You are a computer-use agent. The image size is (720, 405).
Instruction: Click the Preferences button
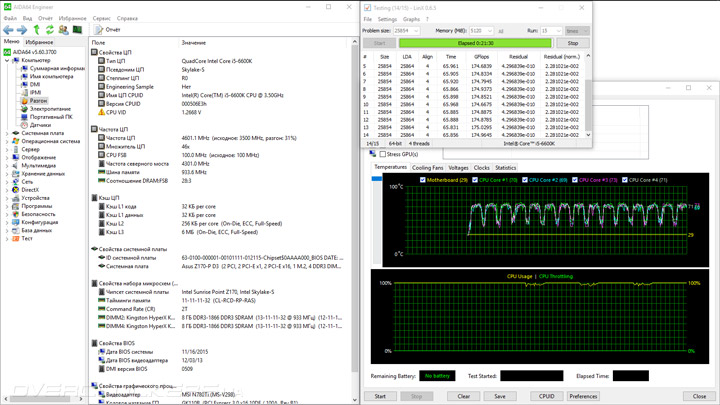[583, 396]
